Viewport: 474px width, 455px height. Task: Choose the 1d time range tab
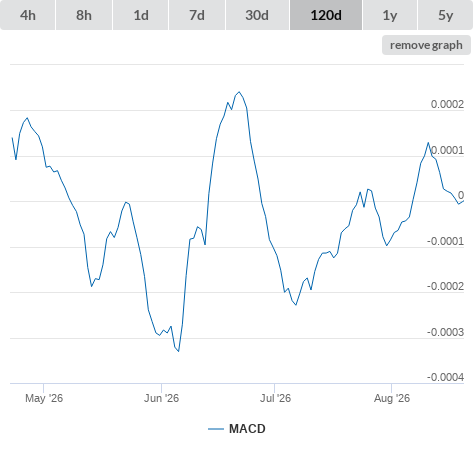(x=141, y=15)
